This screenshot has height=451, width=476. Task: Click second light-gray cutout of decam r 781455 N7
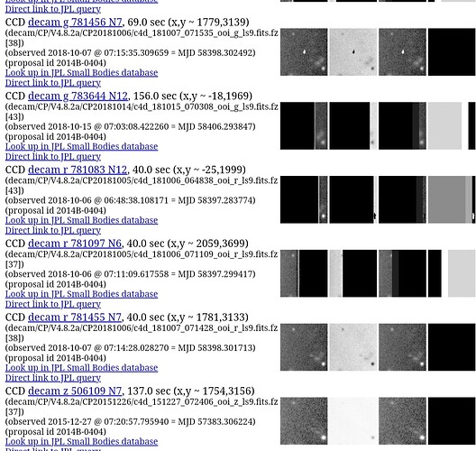pyautogui.click(x=353, y=347)
